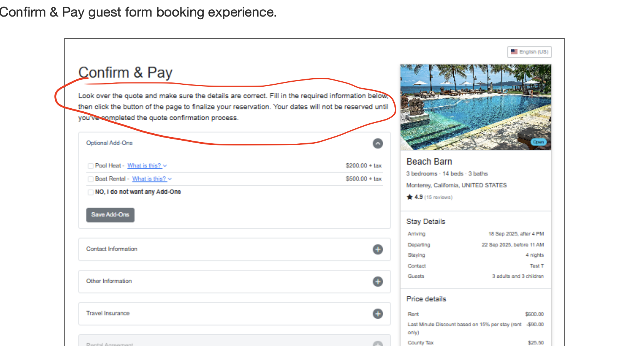Click the star rating icon beside 4.9
Image resolution: width=644 pixels, height=346 pixels.
tap(409, 197)
